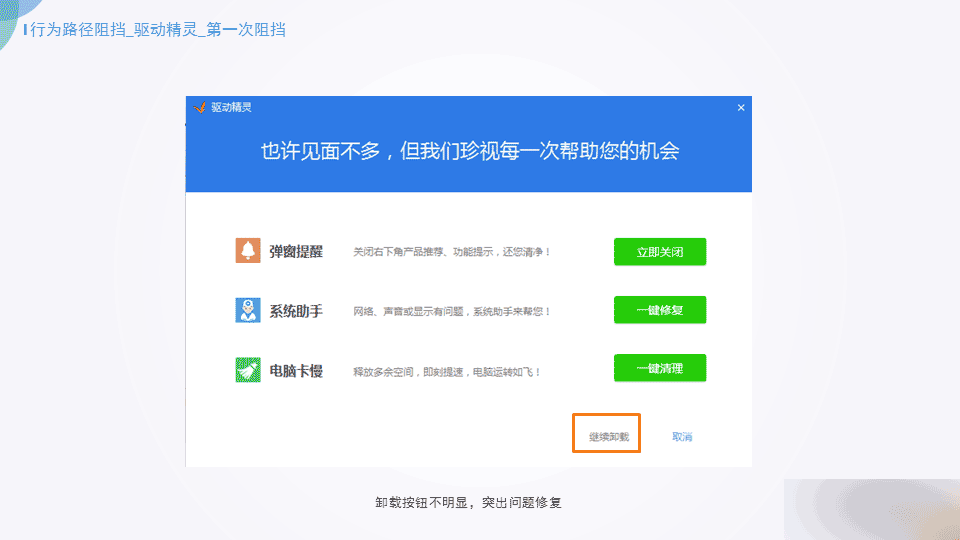Choose the 取消 link
This screenshot has height=540, width=960.
click(x=682, y=437)
